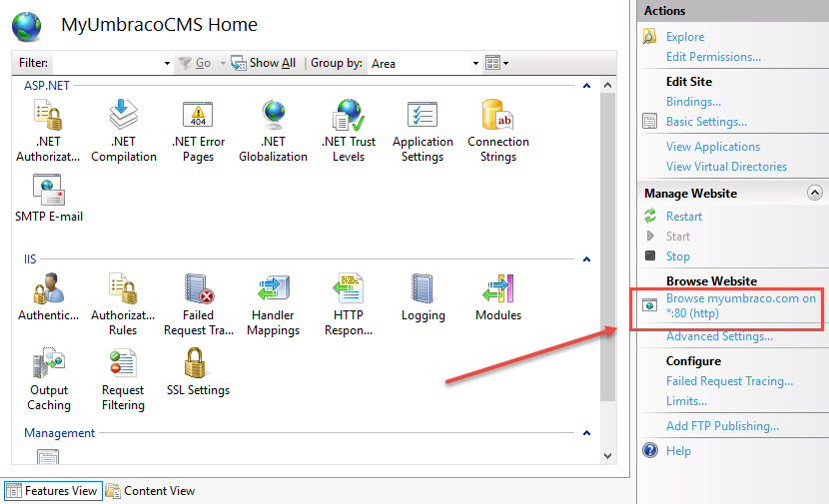This screenshot has height=504, width=829.
Task: Select the Request Filtering feature
Action: click(123, 378)
